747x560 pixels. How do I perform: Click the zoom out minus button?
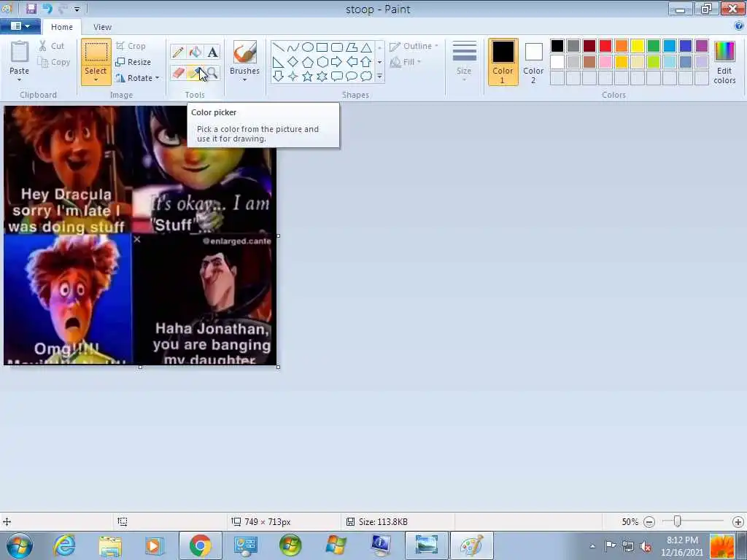649,522
